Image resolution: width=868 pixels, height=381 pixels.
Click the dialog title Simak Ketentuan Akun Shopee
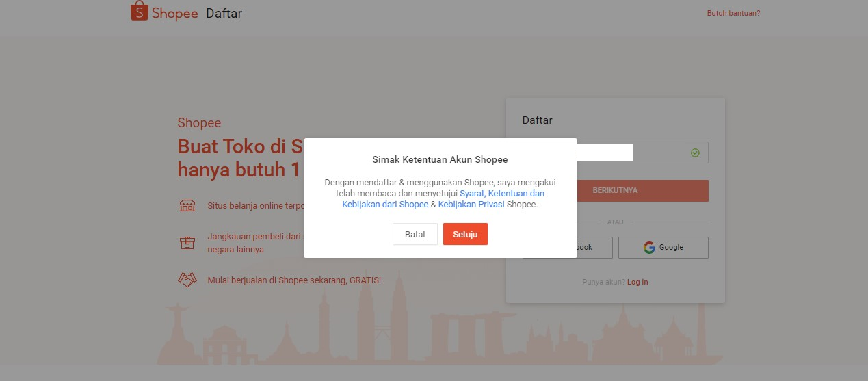[x=440, y=159]
